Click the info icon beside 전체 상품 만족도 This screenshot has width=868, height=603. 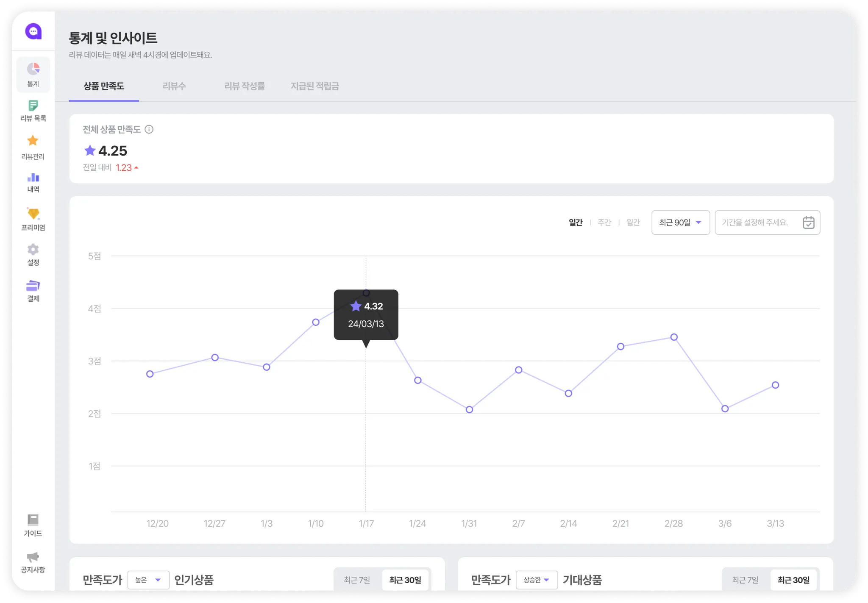tap(149, 129)
